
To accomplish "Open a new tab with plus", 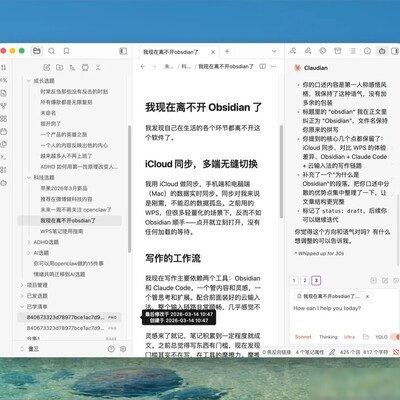I will (227, 51).
